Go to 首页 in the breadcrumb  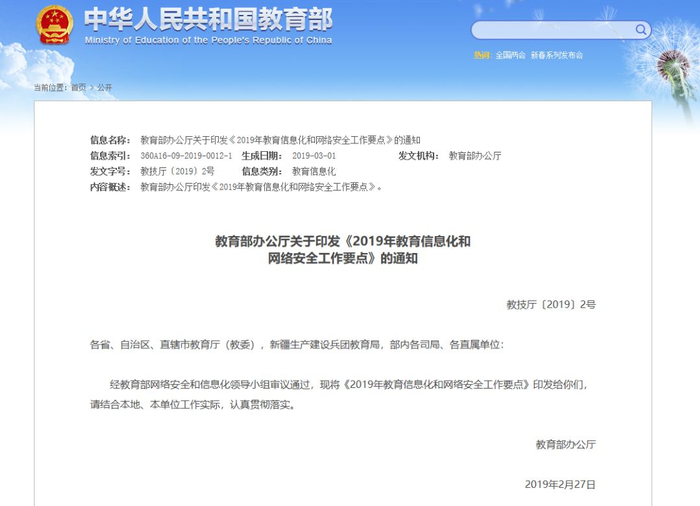click(x=79, y=88)
